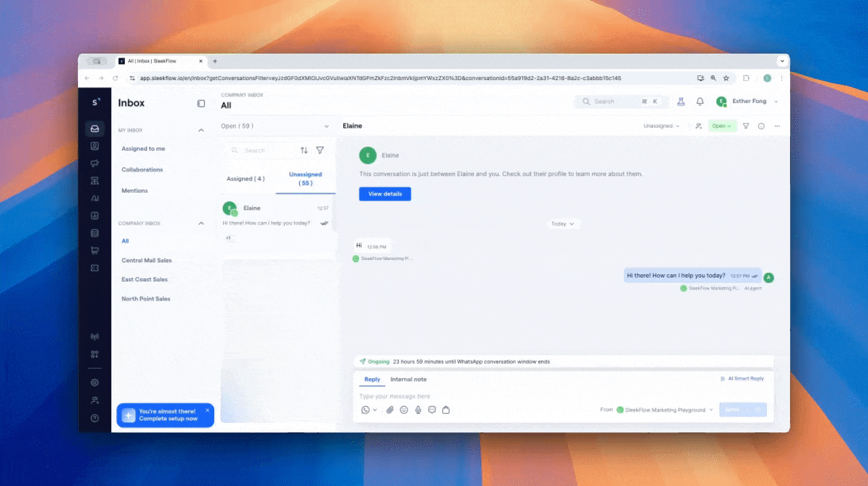Select the Broadcast megaphone icon in the sidebar

click(95, 163)
